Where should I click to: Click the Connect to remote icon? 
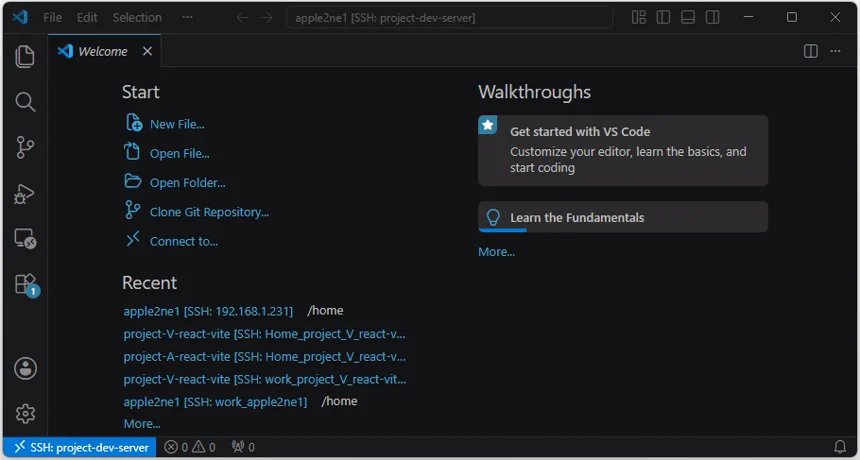coord(133,239)
